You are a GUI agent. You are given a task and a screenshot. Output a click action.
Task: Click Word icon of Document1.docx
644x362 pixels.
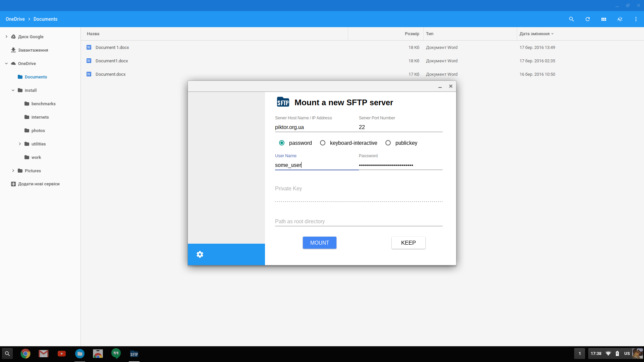89,61
